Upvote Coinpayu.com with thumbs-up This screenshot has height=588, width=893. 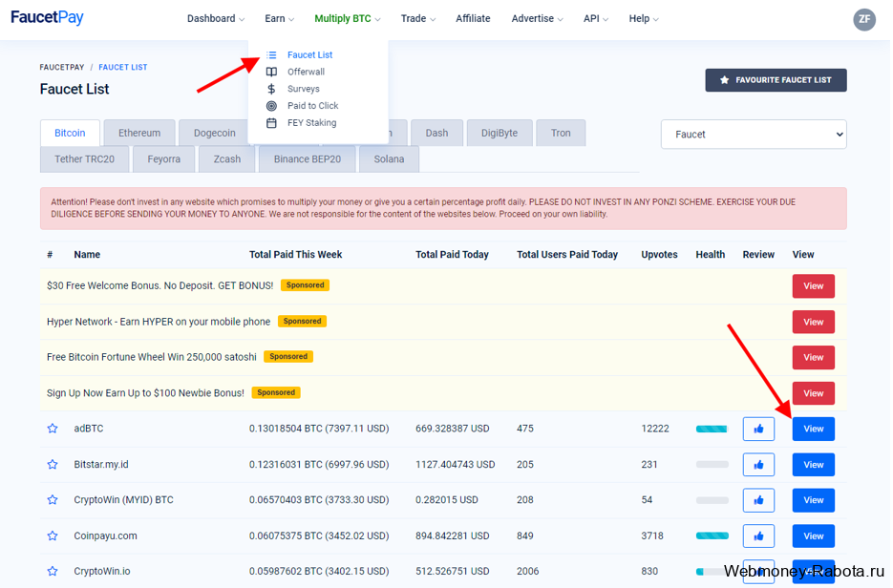pos(758,535)
